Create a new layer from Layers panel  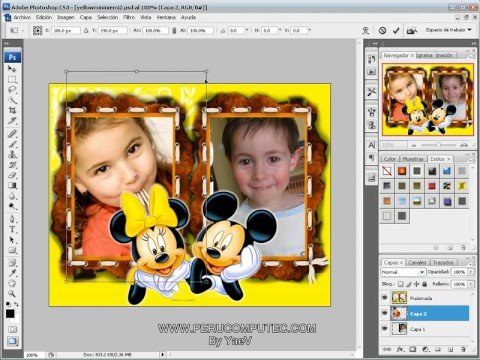(450, 349)
